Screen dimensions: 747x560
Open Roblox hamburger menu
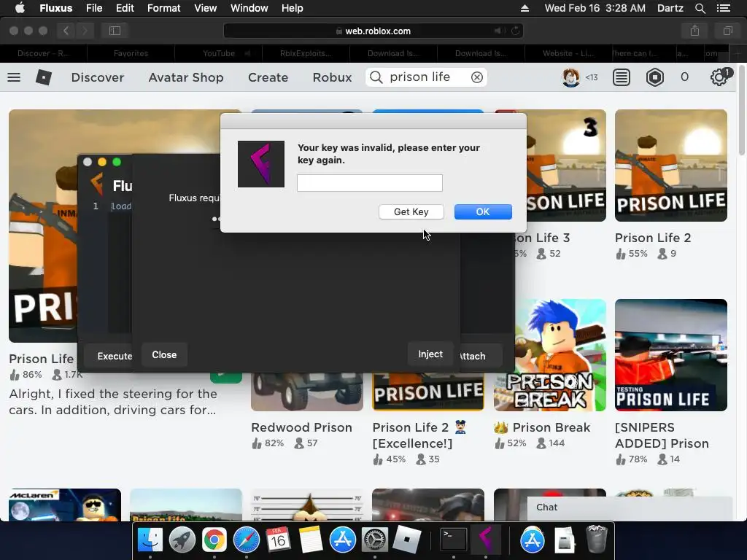pyautogui.click(x=14, y=77)
